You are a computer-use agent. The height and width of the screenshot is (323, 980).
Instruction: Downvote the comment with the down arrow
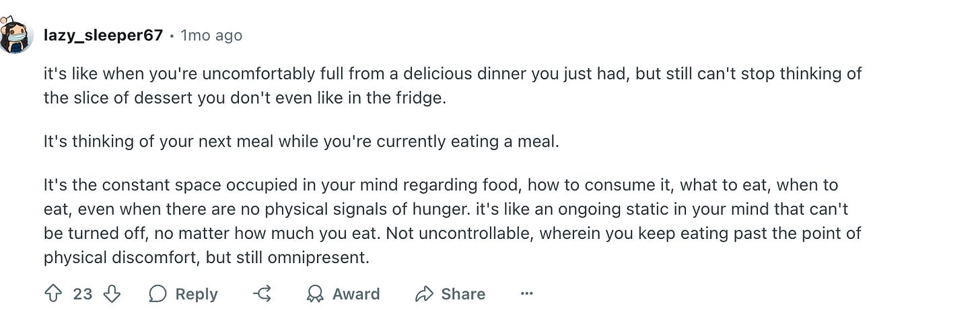tap(112, 294)
